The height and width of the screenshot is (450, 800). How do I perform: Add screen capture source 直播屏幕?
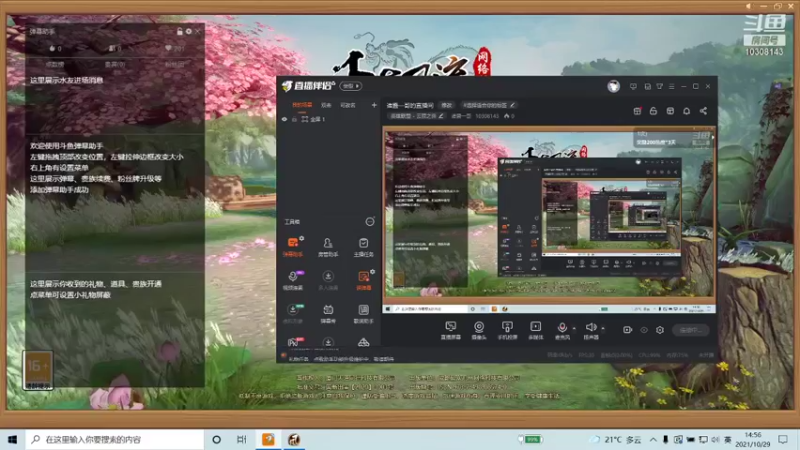(x=451, y=330)
